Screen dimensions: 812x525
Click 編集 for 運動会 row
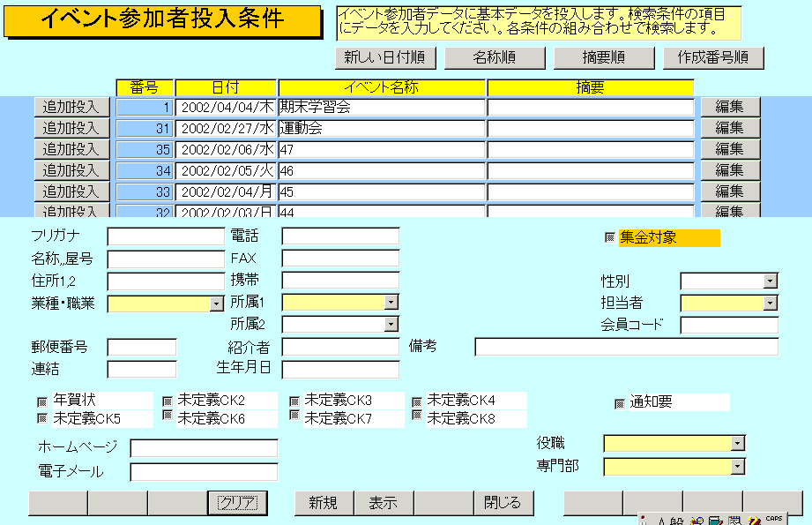[x=731, y=128]
